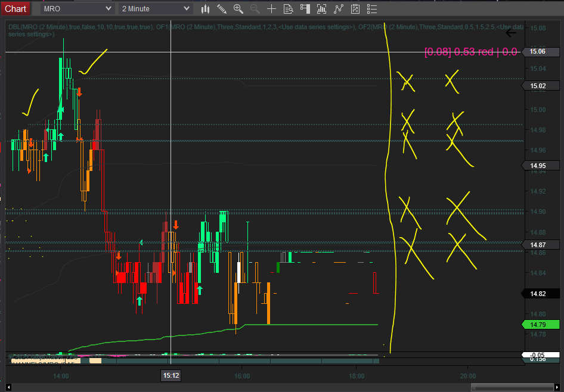Click the white -0.05 indicator value marker
The width and height of the screenshot is (564, 392).
540,354
